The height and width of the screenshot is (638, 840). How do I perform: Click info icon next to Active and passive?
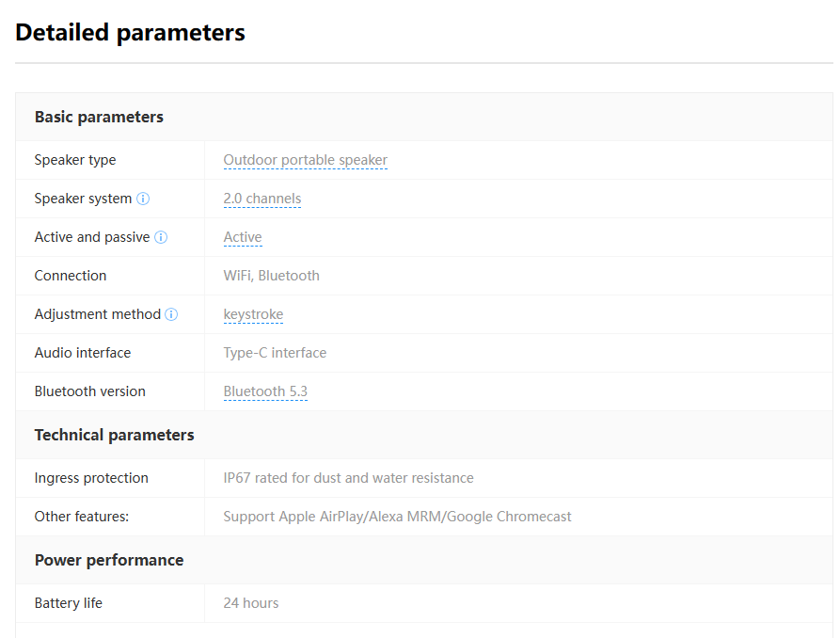click(x=161, y=237)
